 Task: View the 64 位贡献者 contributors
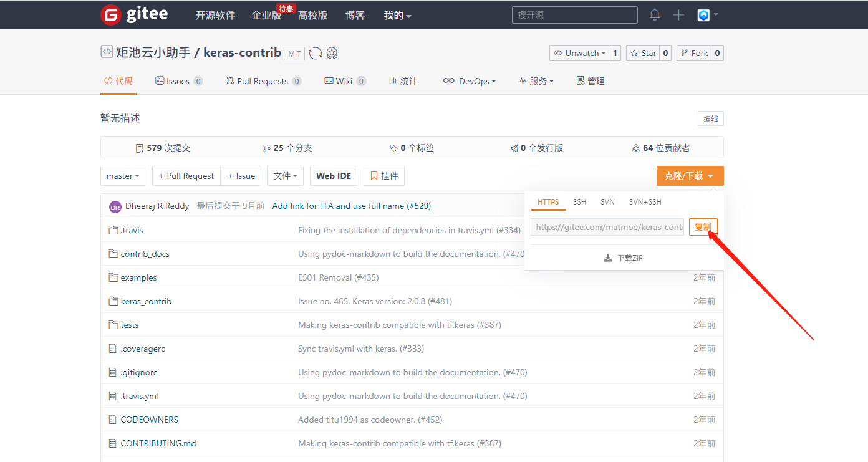pos(660,148)
